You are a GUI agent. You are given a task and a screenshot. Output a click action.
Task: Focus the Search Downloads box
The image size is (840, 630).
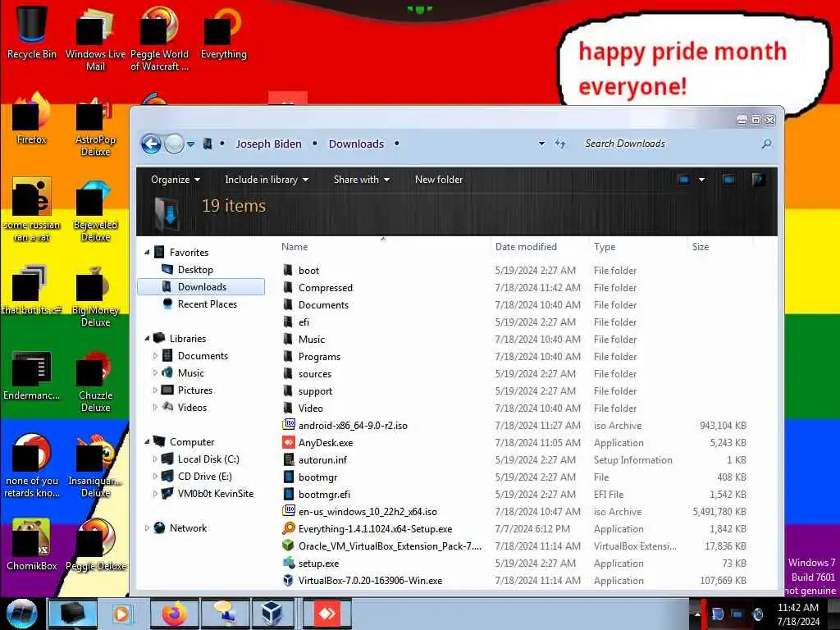coord(669,144)
